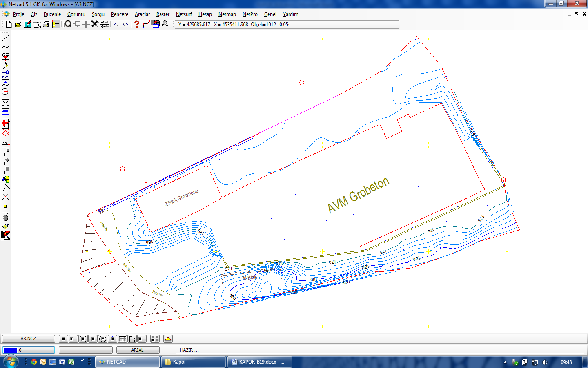Select the hatch fill tool in the sidebar
The width and height of the screenshot is (588, 368).
5,132
